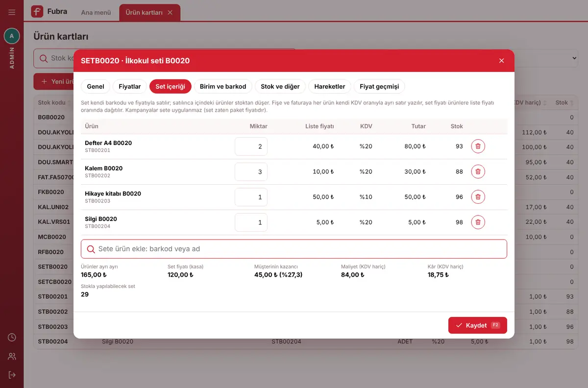
Task: Click the Stok kodu column header in background
Action: pos(51,102)
